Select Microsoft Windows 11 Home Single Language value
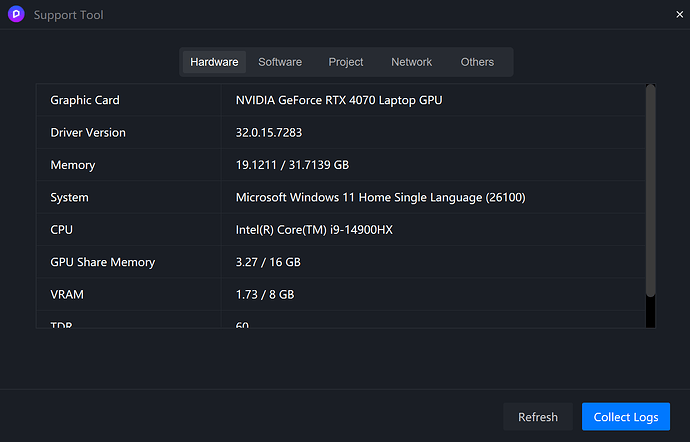690x442 pixels. point(381,197)
